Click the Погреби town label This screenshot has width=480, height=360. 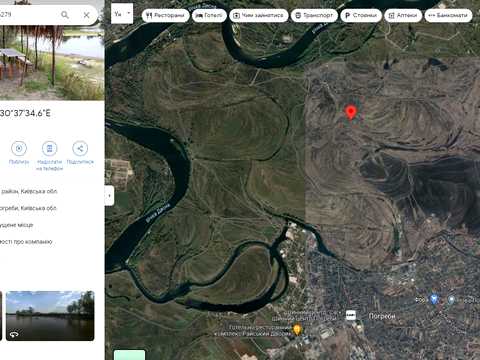coord(382,316)
